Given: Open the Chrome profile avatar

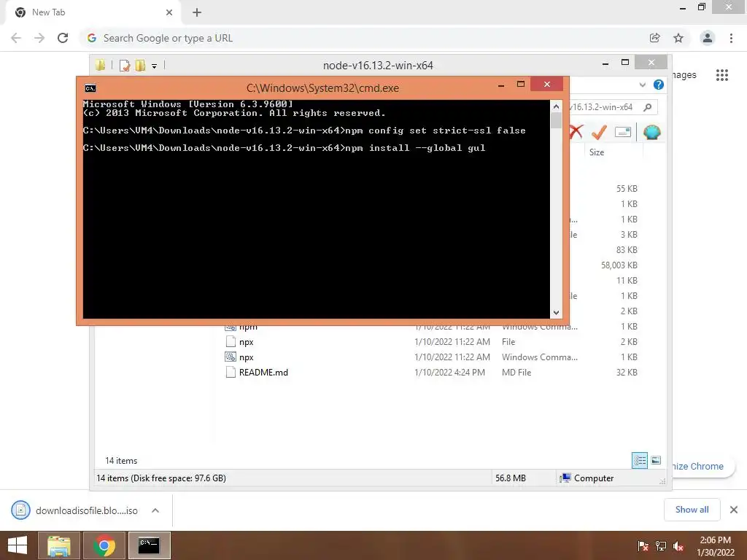Looking at the screenshot, I should coord(708,38).
